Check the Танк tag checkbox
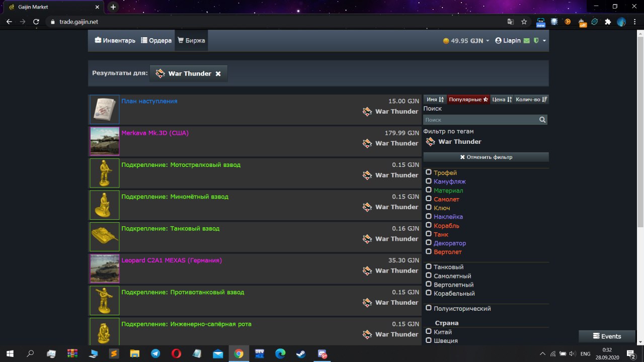 (x=429, y=234)
